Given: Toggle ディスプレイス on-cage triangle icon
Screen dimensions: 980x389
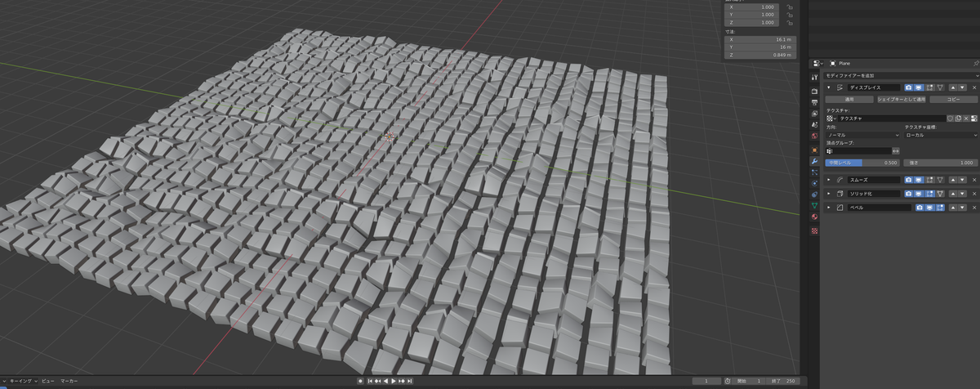Looking at the screenshot, I should click(940, 87).
